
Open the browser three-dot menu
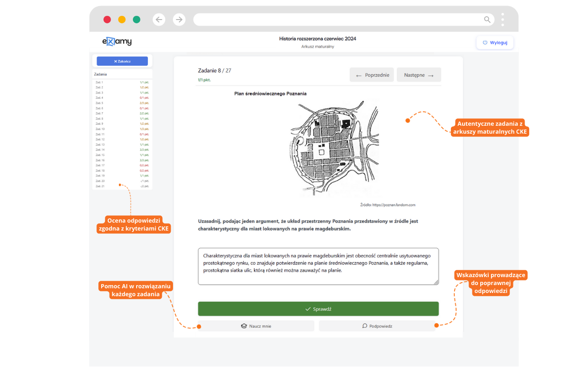point(503,20)
